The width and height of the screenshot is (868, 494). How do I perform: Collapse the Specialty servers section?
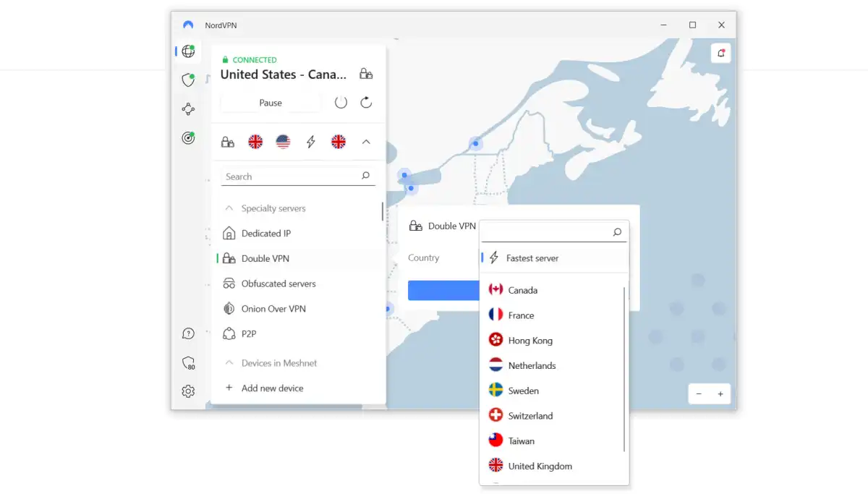(229, 208)
